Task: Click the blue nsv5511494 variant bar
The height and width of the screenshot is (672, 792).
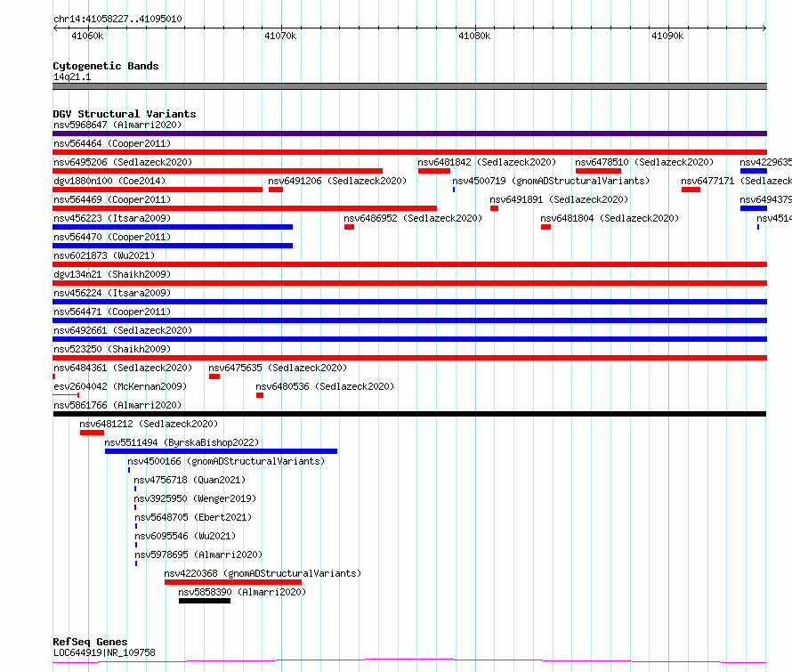Action: pyautogui.click(x=221, y=451)
